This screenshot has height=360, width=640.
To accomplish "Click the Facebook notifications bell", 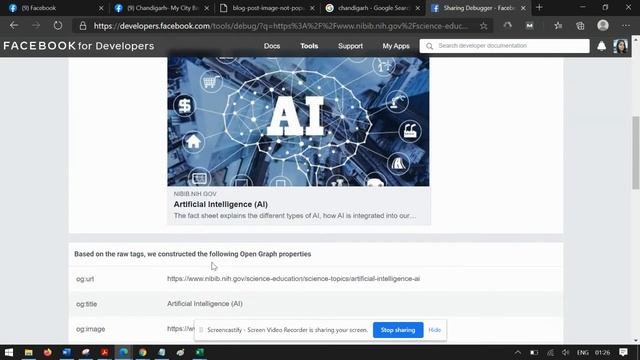I will tap(601, 46).
